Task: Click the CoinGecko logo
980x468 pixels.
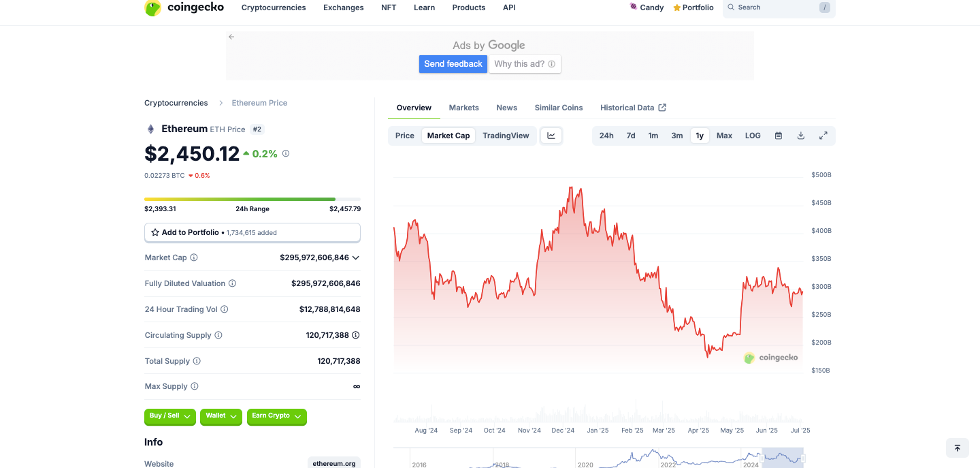Action: click(x=184, y=8)
